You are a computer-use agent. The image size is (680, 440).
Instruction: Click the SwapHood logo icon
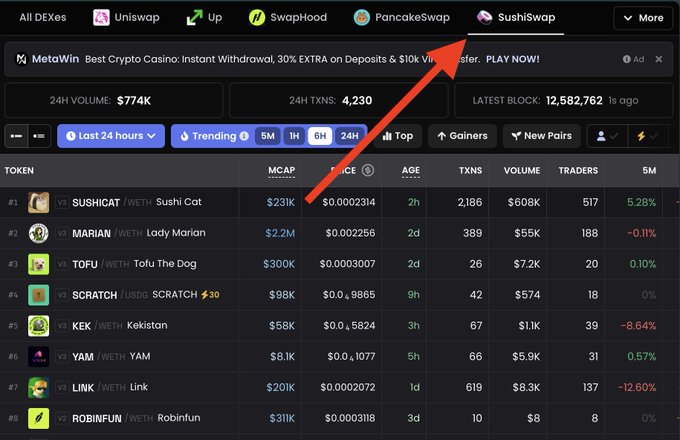pyautogui.click(x=257, y=18)
